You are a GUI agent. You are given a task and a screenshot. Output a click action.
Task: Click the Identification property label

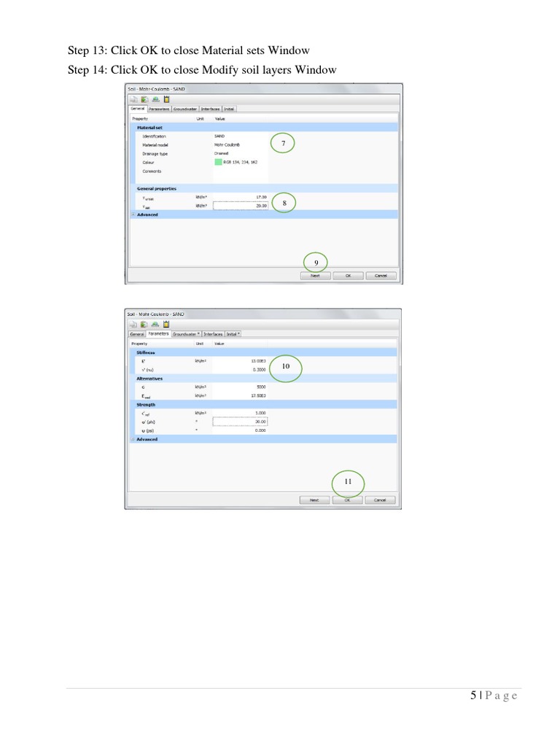tap(155, 136)
